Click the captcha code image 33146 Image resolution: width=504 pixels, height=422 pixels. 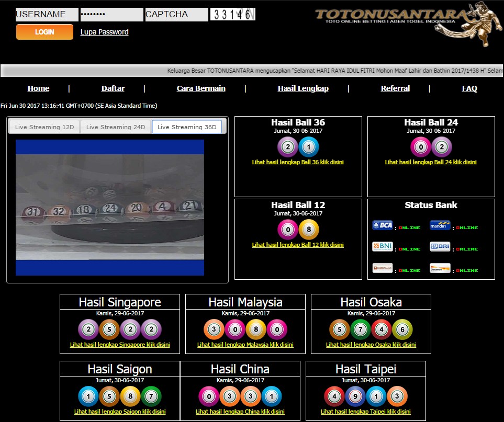click(233, 14)
